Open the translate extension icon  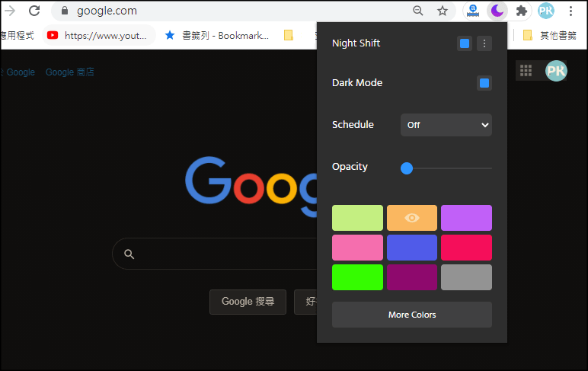(473, 11)
